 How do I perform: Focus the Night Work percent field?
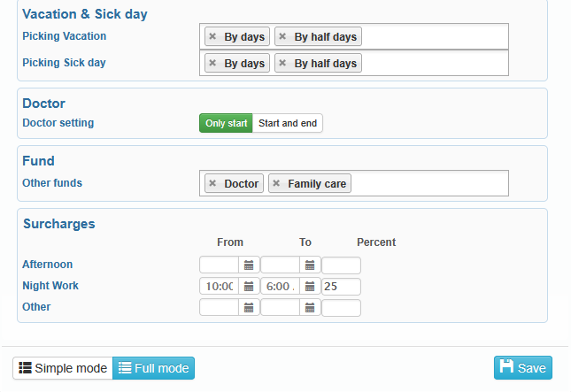(x=341, y=287)
